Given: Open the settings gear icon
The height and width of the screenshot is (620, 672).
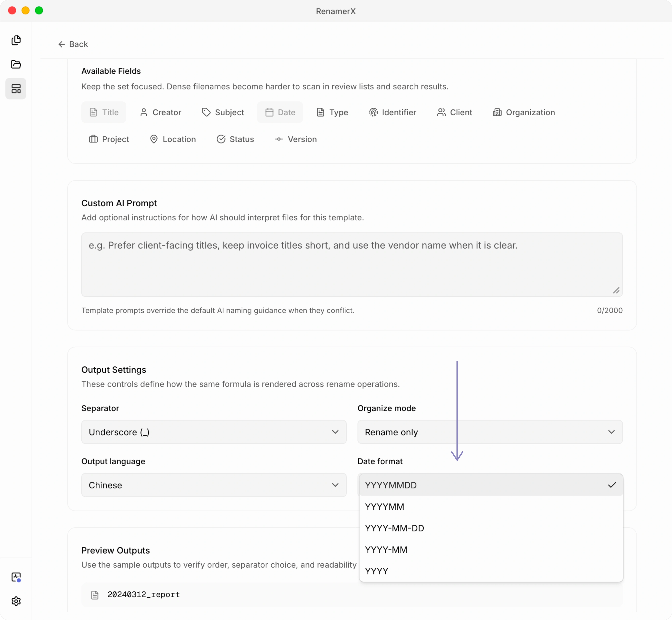Looking at the screenshot, I should pyautogui.click(x=16, y=601).
